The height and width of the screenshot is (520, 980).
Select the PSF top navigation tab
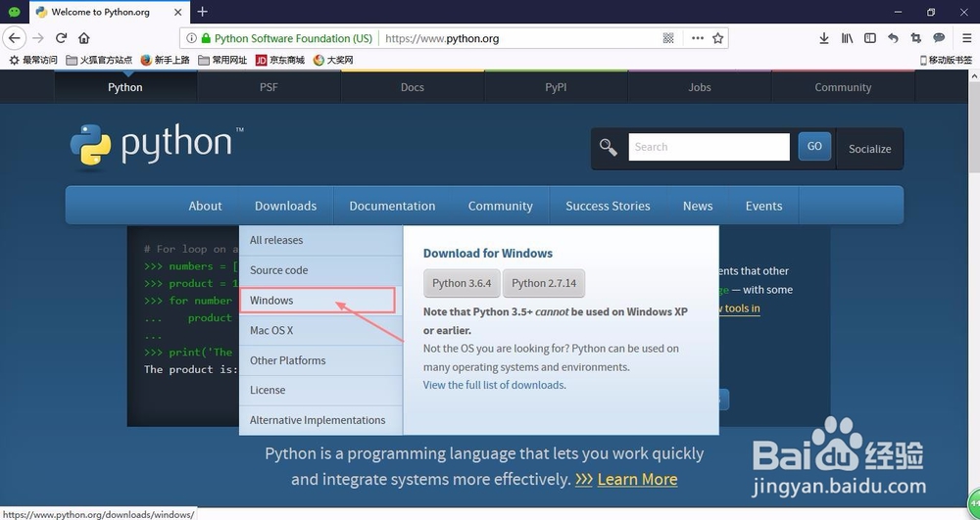click(269, 87)
